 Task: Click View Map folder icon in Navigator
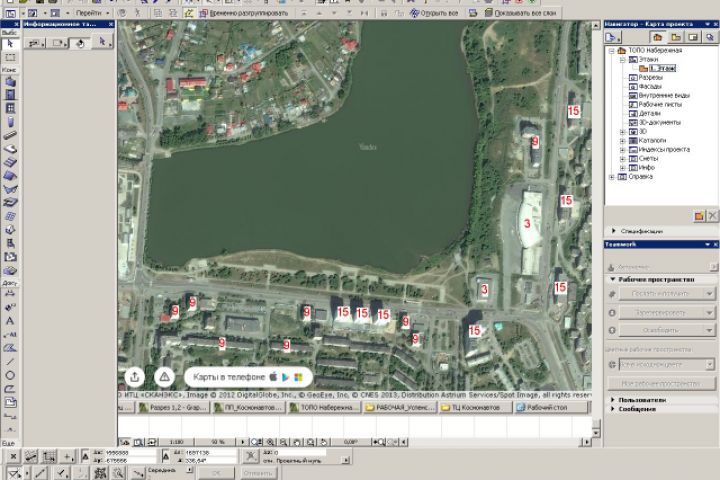click(x=676, y=37)
